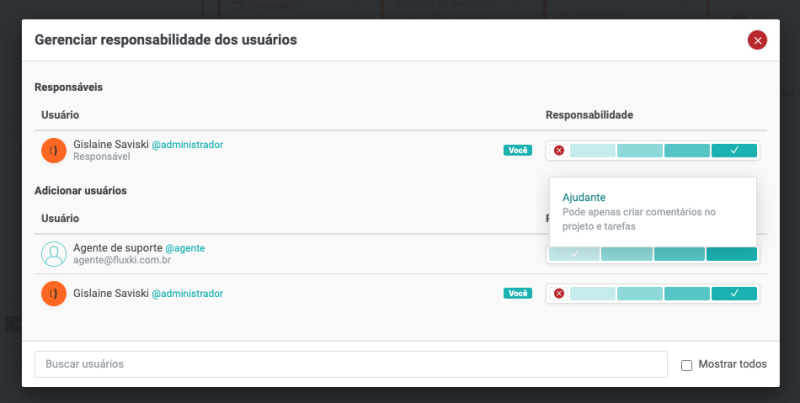800x403 pixels.
Task: Click checkmark level in Responsáveis Gislaine row
Action: (x=734, y=151)
